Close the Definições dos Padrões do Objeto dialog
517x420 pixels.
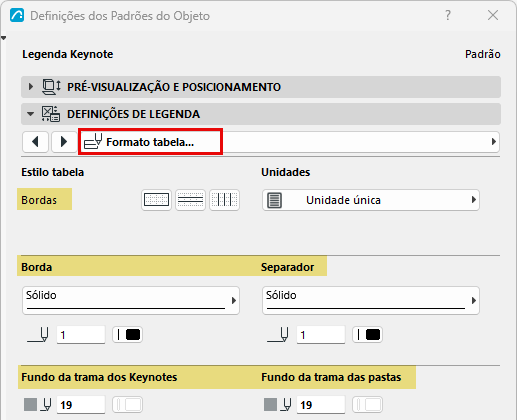(493, 15)
